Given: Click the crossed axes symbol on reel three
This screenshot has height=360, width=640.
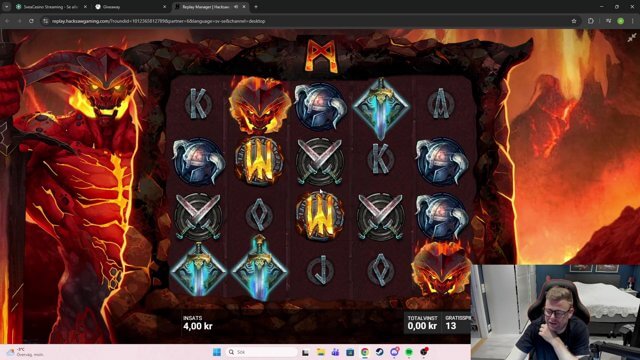Looking at the screenshot, I should pyautogui.click(x=320, y=162).
